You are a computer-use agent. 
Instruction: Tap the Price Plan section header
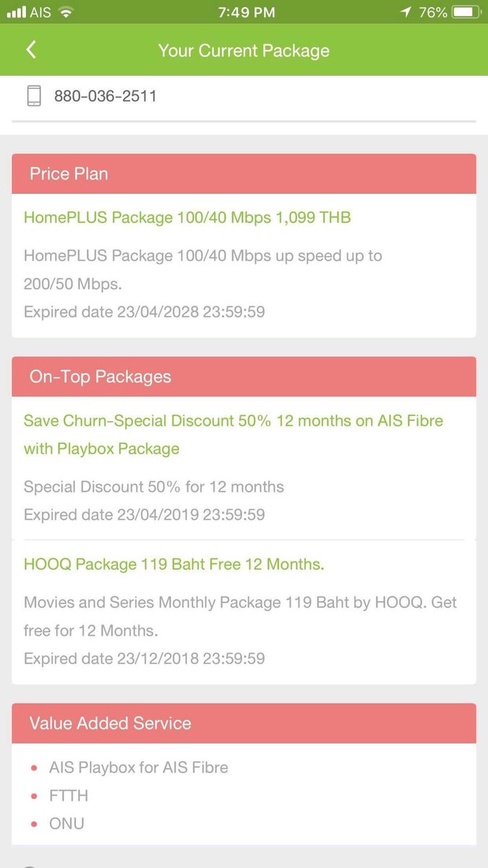pos(244,174)
